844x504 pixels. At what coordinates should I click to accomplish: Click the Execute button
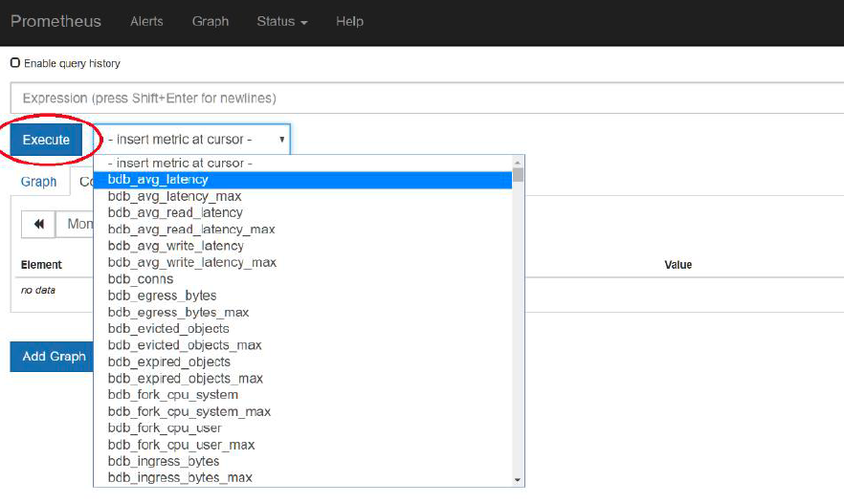pyautogui.click(x=46, y=140)
